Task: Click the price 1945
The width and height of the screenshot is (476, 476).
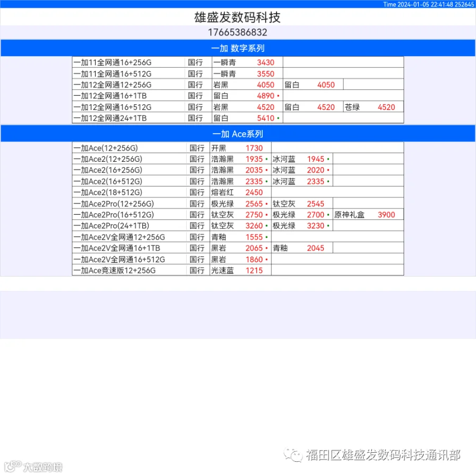Action: coord(316,159)
